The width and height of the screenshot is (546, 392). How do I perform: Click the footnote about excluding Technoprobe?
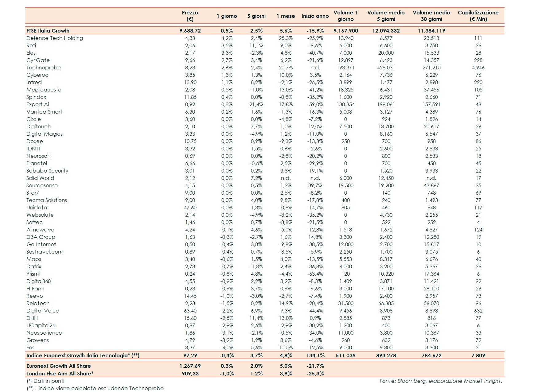[95, 388]
